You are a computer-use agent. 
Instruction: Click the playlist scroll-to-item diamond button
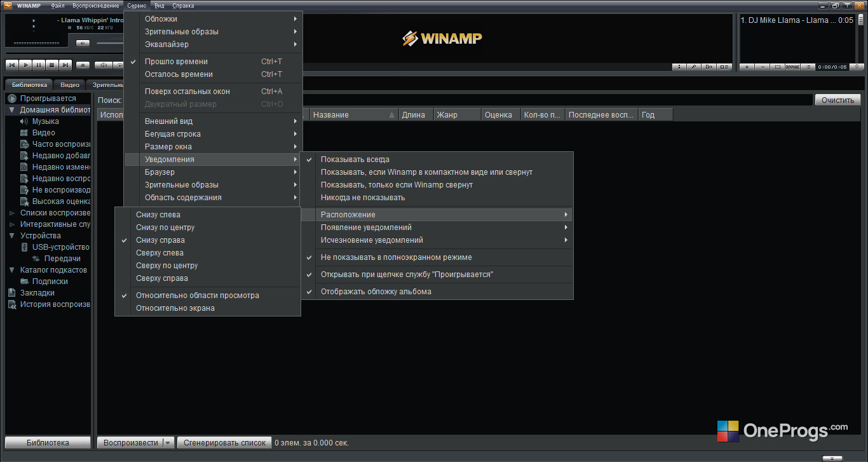[857, 67]
